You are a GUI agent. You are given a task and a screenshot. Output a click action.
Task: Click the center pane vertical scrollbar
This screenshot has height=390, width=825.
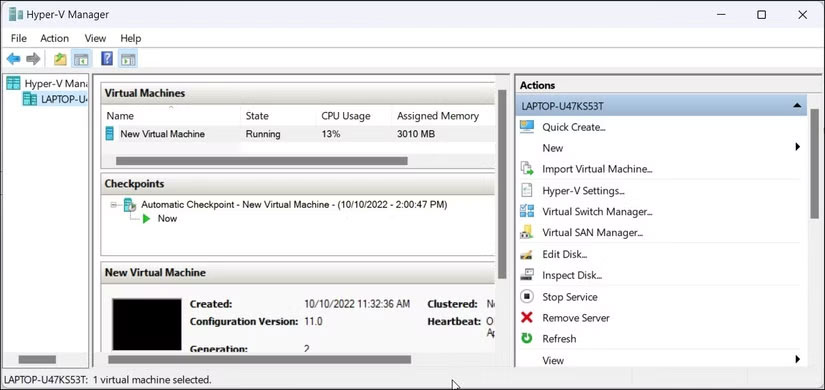[x=501, y=184]
